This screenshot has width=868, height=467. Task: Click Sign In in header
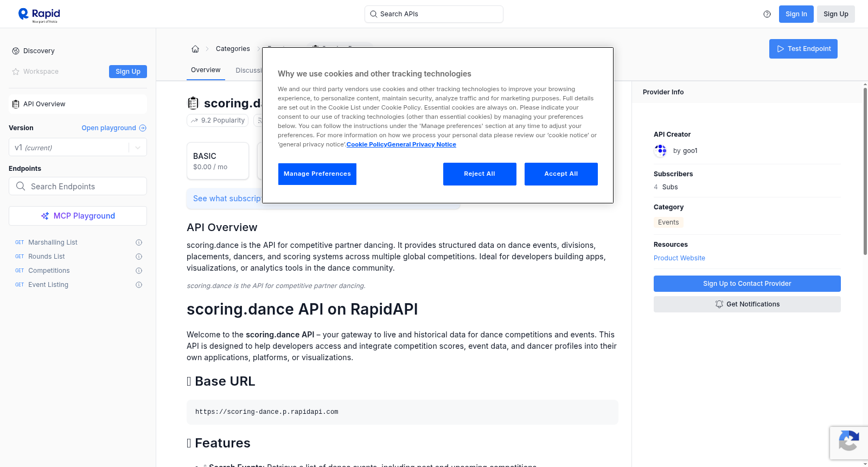796,14
